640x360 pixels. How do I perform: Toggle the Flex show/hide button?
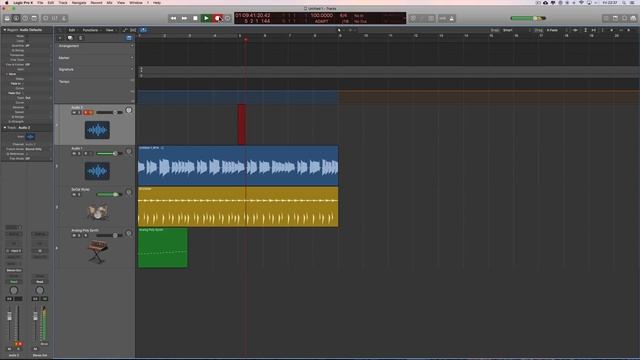point(133,30)
